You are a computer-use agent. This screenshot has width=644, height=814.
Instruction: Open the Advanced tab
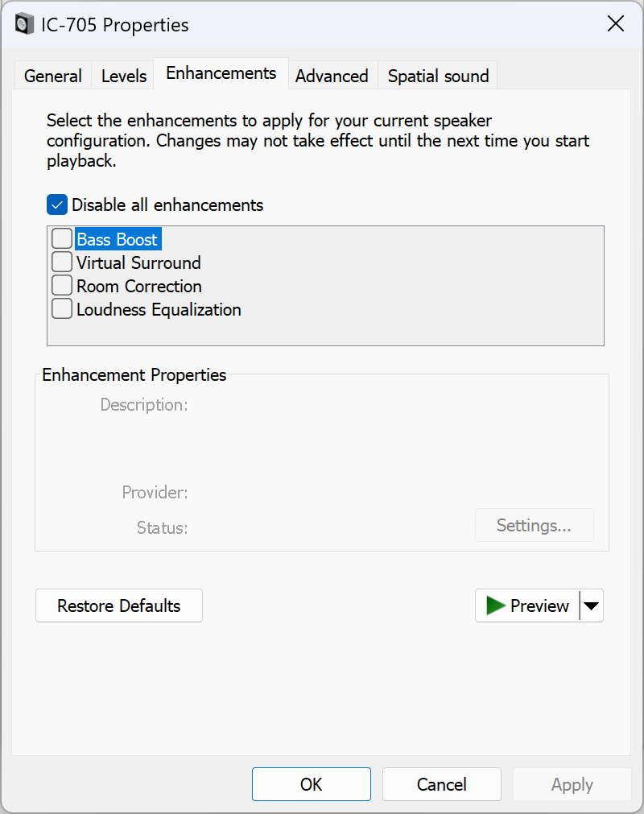tap(332, 76)
